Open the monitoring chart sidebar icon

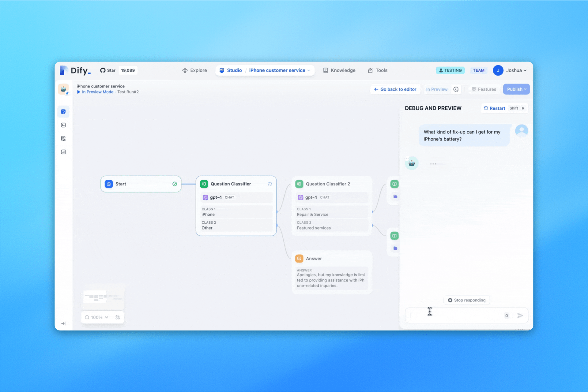click(x=63, y=152)
